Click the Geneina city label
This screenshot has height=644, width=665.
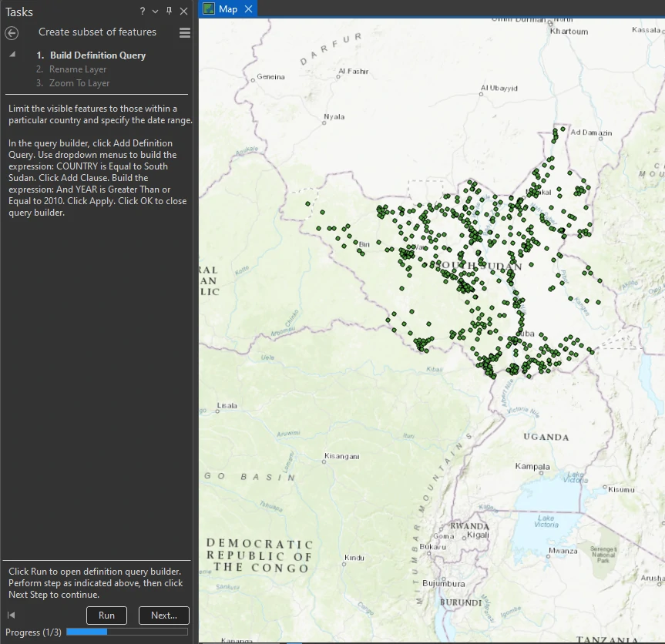click(x=270, y=77)
